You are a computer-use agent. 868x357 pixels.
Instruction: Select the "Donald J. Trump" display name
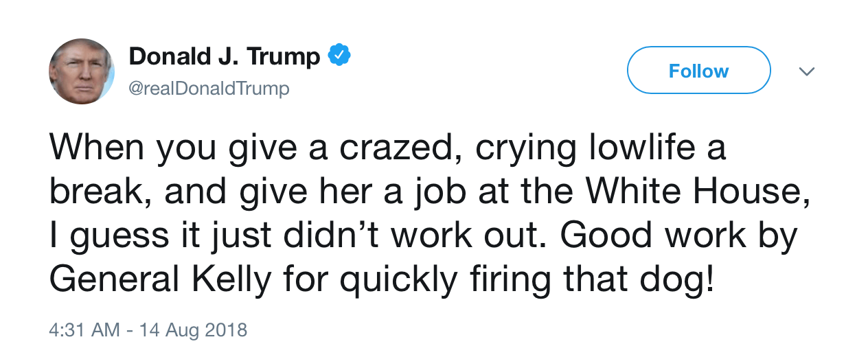tap(224, 56)
